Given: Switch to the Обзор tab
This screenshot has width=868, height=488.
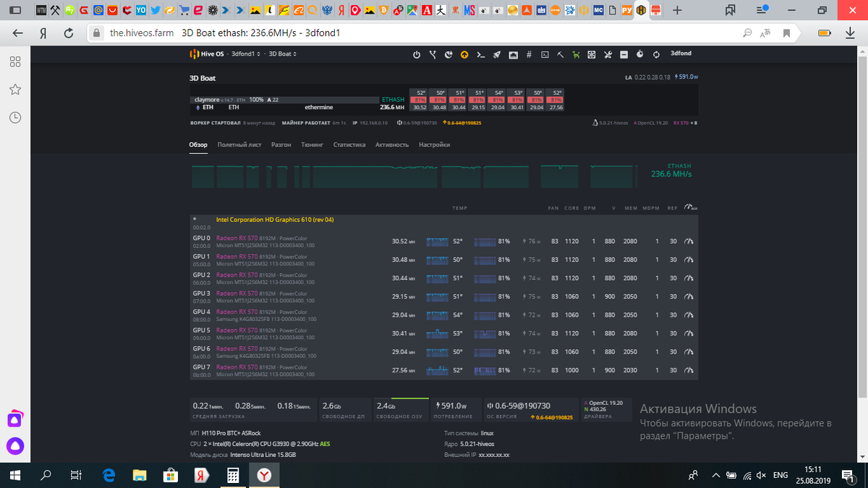Looking at the screenshot, I should click(x=198, y=145).
